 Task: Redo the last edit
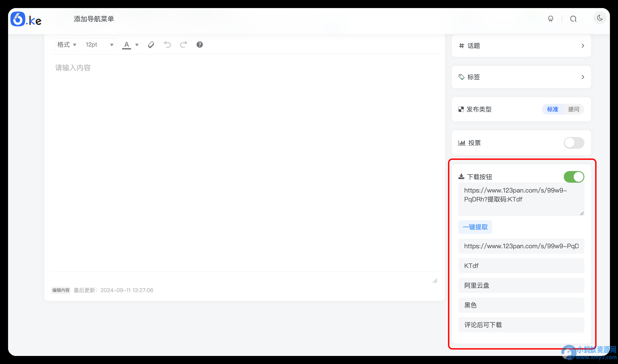(184, 45)
